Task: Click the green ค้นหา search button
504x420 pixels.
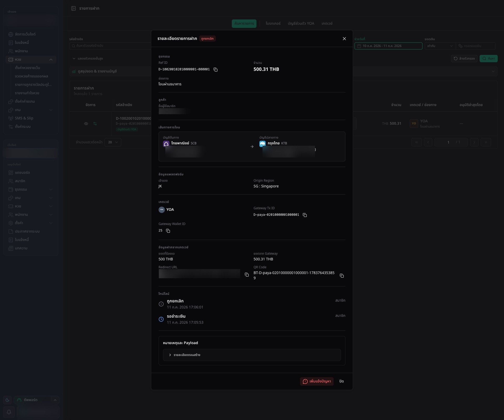Action: 489,59
